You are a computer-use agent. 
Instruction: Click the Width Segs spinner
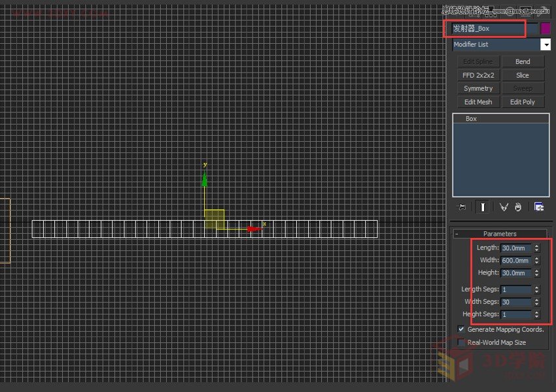point(536,302)
